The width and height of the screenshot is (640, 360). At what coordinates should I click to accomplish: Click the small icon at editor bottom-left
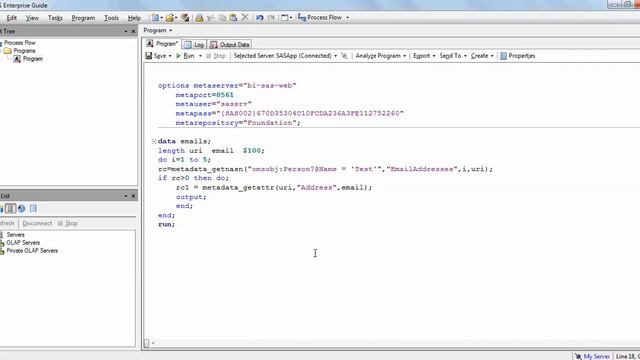pos(147,343)
